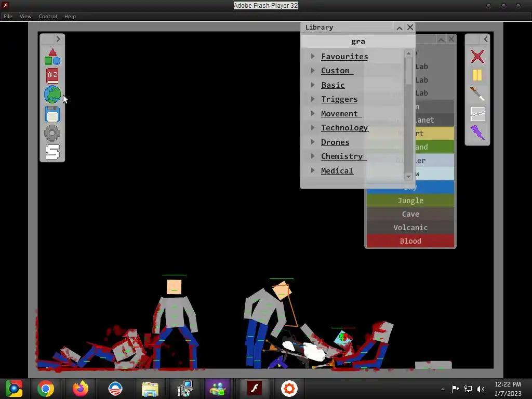Click the Library search field

click(x=358, y=42)
